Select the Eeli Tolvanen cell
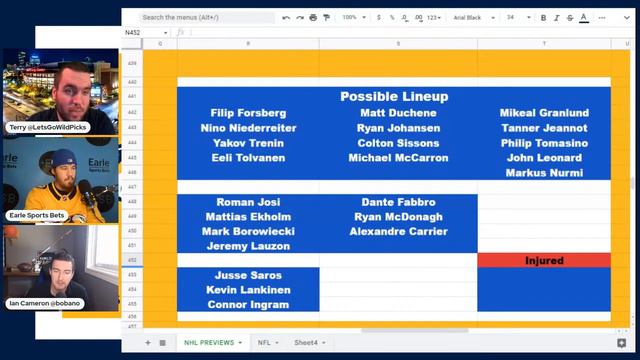 point(248,158)
